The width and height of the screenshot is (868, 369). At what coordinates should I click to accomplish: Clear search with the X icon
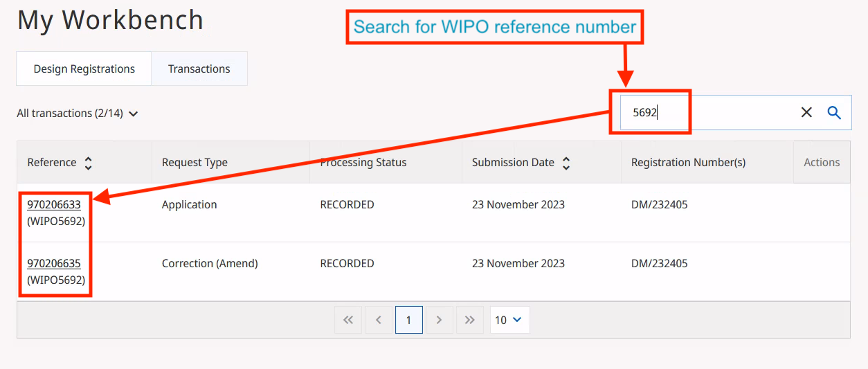[806, 112]
